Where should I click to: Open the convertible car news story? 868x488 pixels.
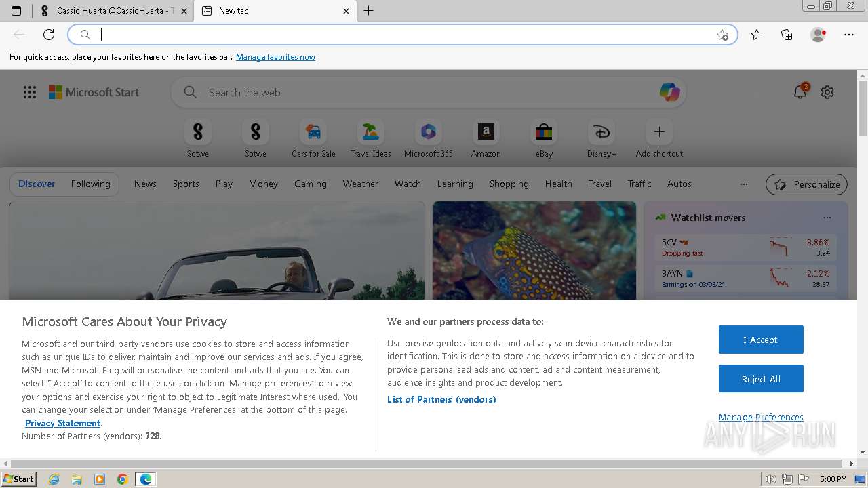[217, 250]
